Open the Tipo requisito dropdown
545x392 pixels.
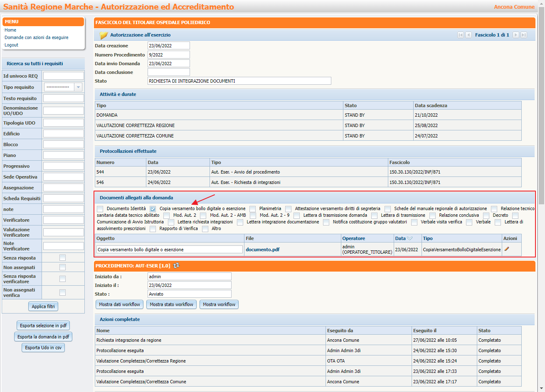coord(78,87)
